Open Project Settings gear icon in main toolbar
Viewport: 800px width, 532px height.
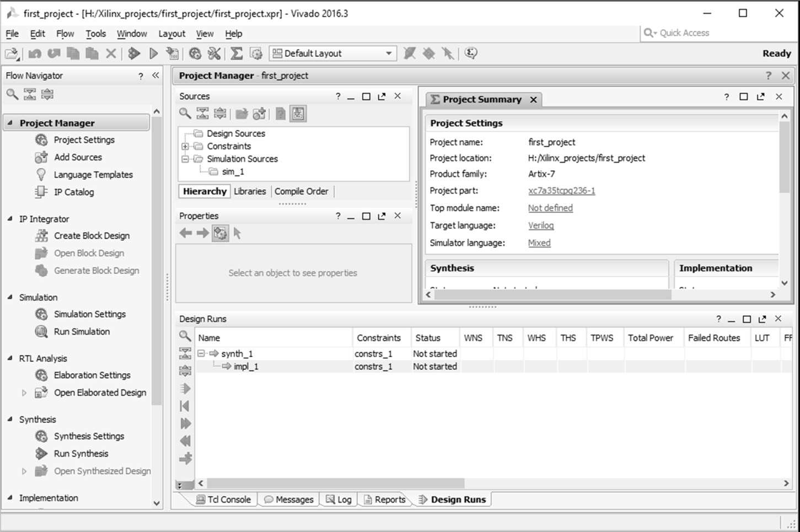[195, 53]
